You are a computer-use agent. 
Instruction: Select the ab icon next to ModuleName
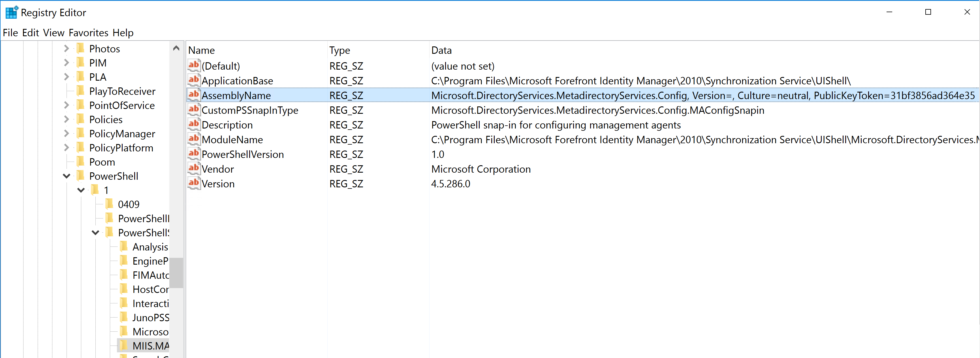click(x=194, y=139)
